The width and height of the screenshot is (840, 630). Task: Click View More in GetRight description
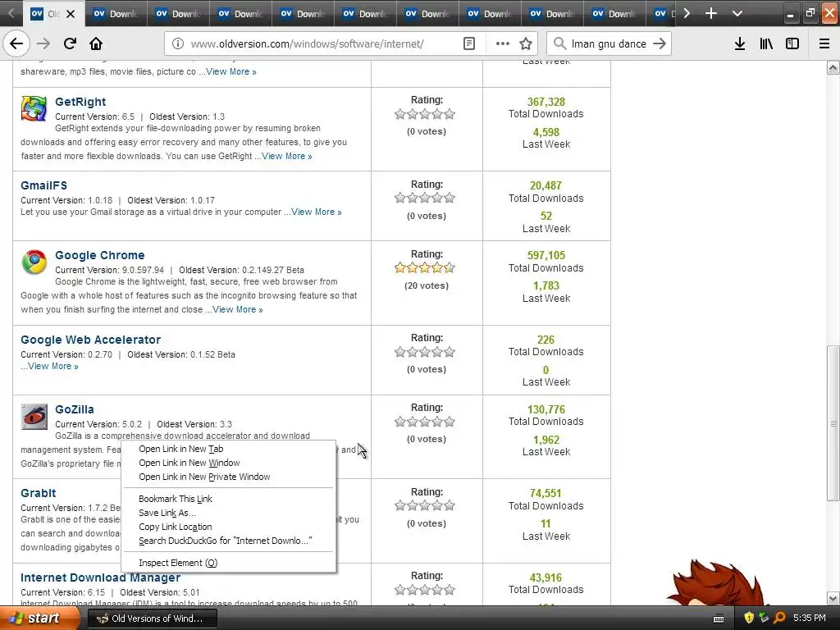[286, 156]
